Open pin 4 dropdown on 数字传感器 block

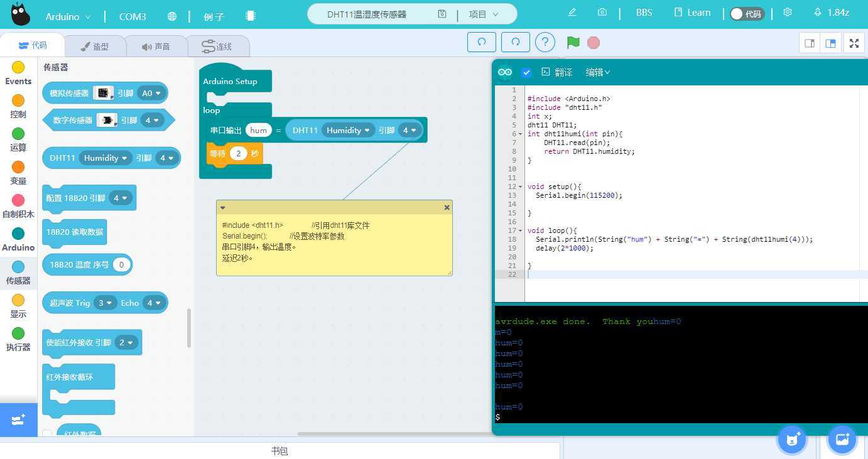[151, 120]
